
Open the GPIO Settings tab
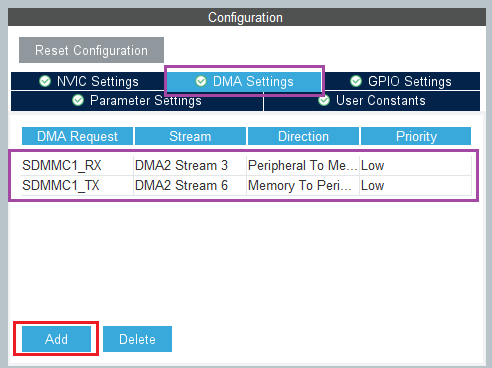(x=401, y=81)
